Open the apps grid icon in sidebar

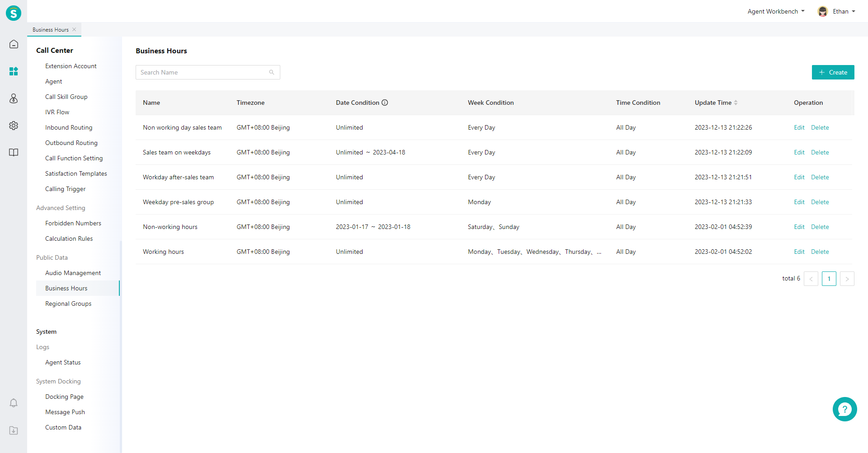(14, 71)
